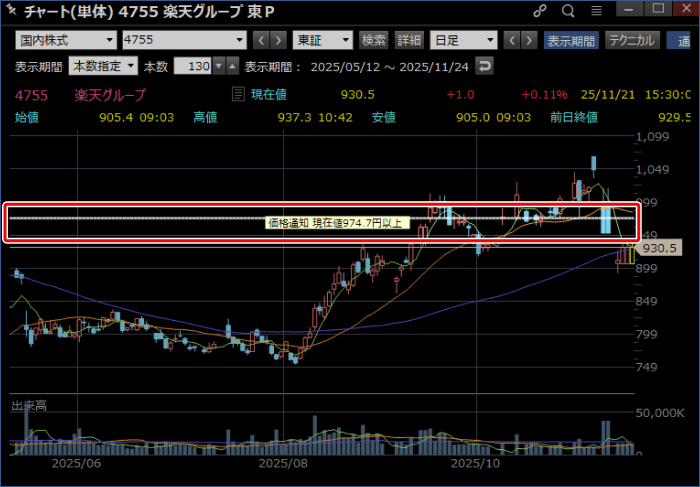
Task: Click the document icon beside 現在値
Action: [x=238, y=95]
